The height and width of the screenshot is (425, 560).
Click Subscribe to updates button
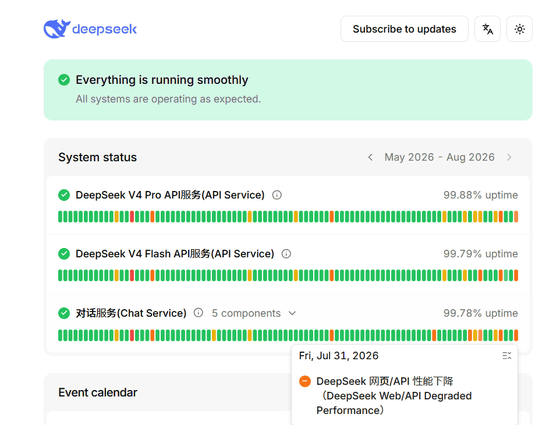coord(404,29)
